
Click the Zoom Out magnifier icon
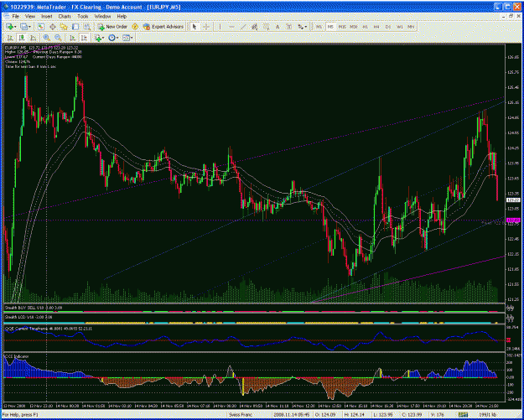coord(58,38)
